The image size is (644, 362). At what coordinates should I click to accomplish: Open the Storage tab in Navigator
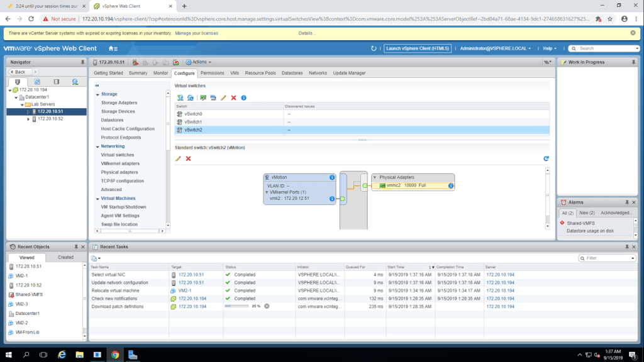tap(56, 82)
